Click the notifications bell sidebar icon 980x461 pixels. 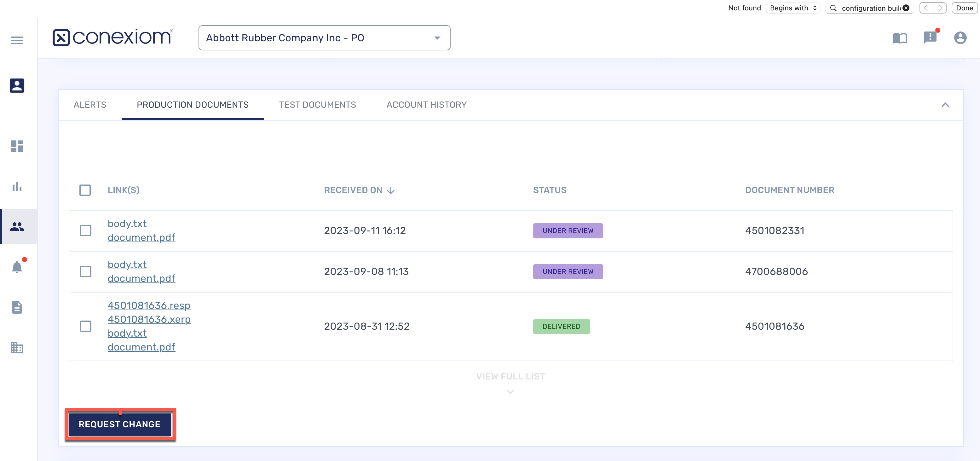17,267
